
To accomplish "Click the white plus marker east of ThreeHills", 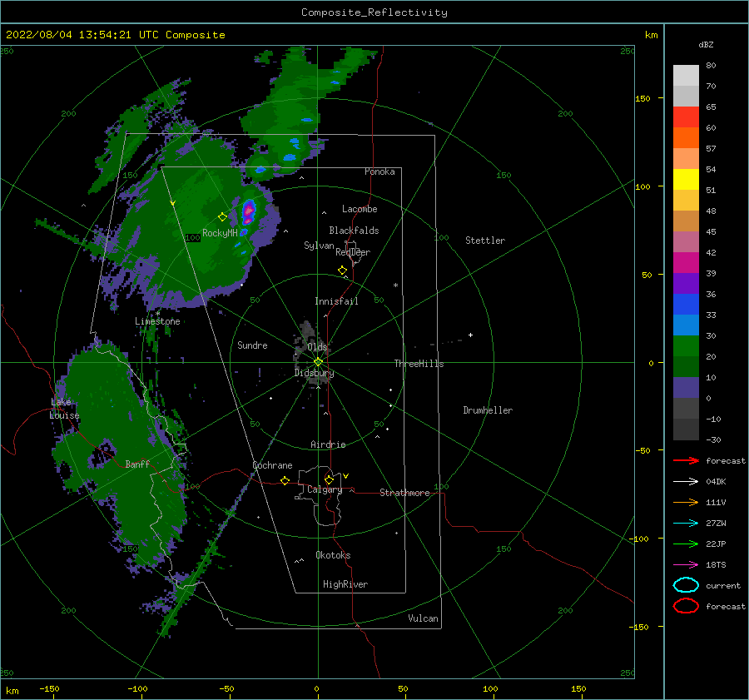I will [470, 335].
